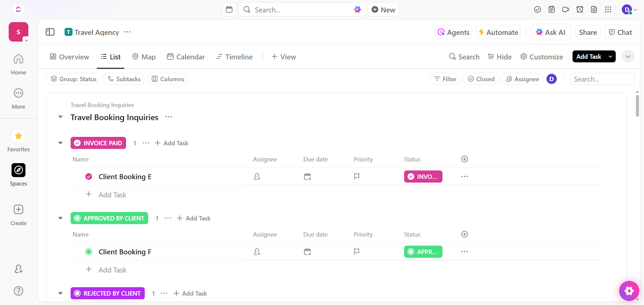Click the Share button
Screen dimensions: 644x305
tap(588, 32)
